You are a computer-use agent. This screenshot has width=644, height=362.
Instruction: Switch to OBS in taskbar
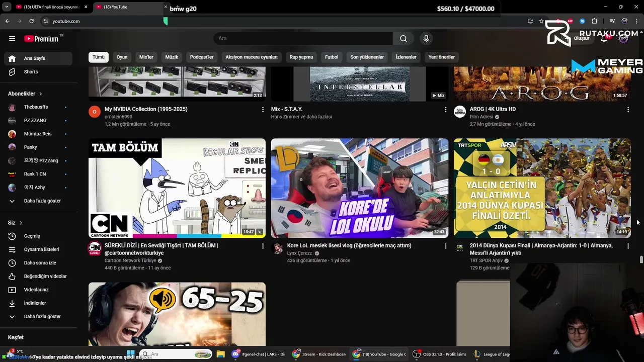440,354
